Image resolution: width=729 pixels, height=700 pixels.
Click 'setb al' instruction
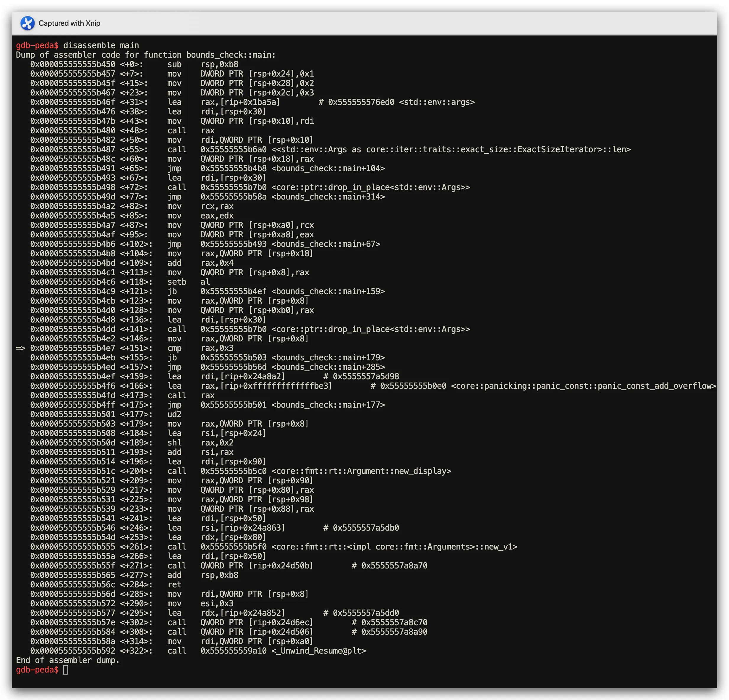(189, 282)
